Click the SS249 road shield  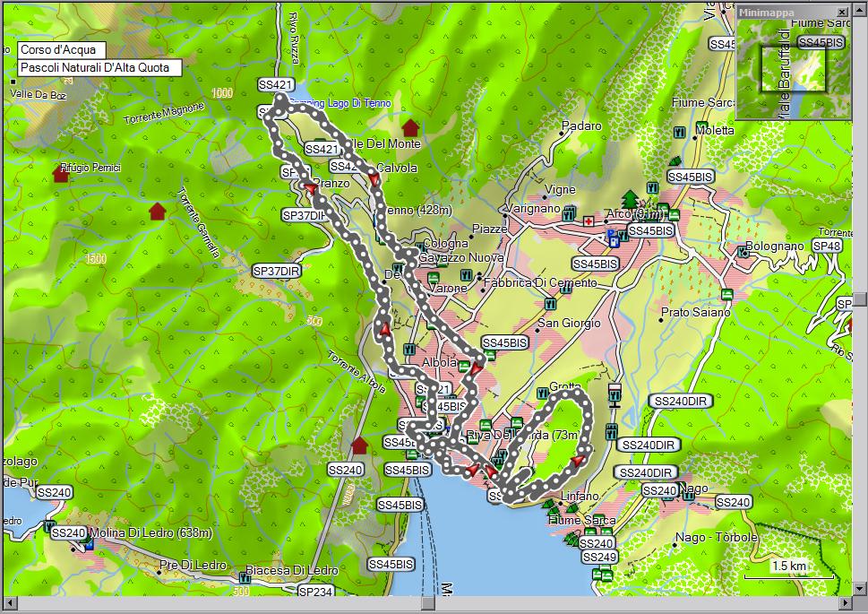(599, 557)
